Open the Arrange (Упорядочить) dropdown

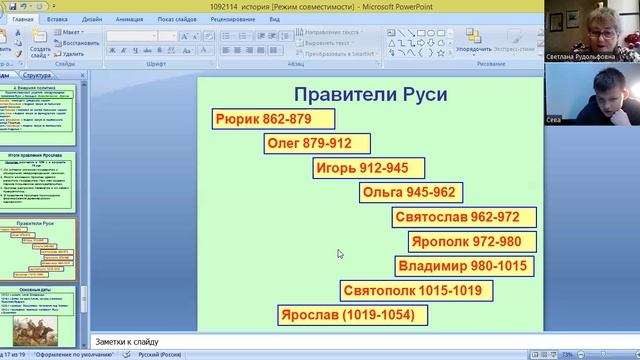click(x=473, y=42)
